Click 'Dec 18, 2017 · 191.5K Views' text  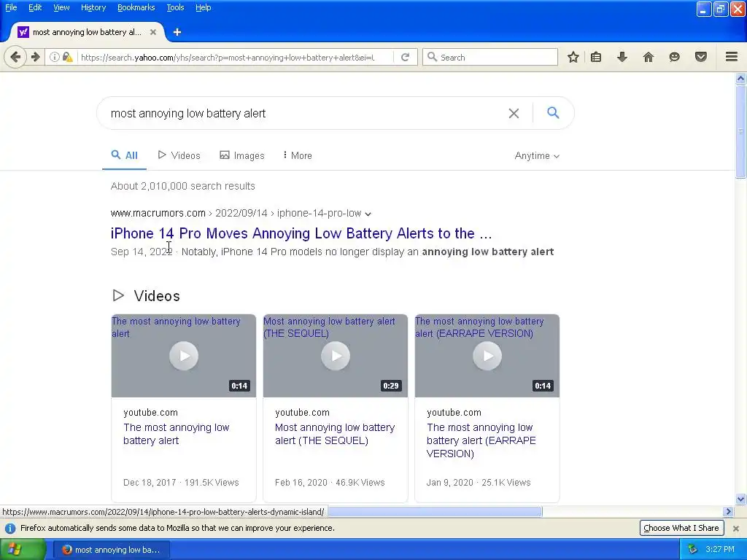tap(181, 483)
